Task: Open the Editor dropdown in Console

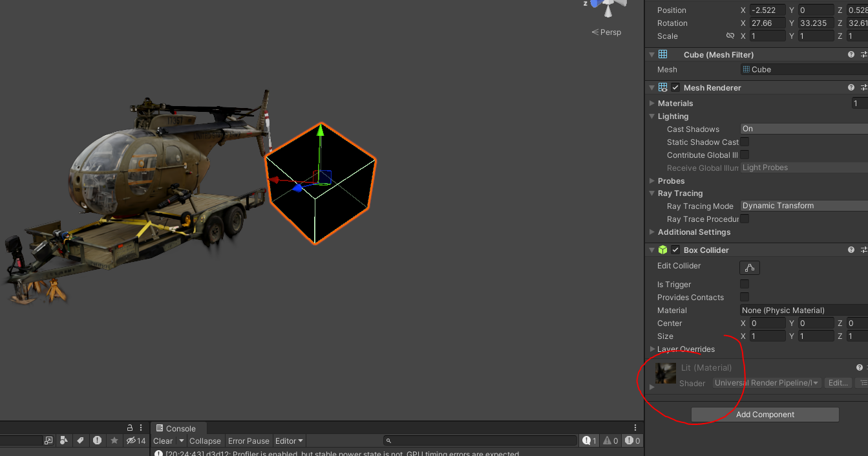Action: [x=288, y=440]
